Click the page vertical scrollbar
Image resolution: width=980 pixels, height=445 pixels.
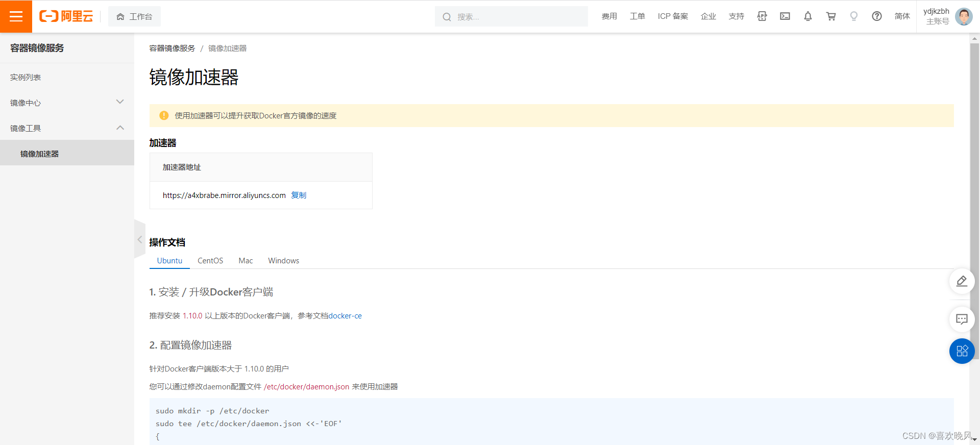click(x=975, y=201)
